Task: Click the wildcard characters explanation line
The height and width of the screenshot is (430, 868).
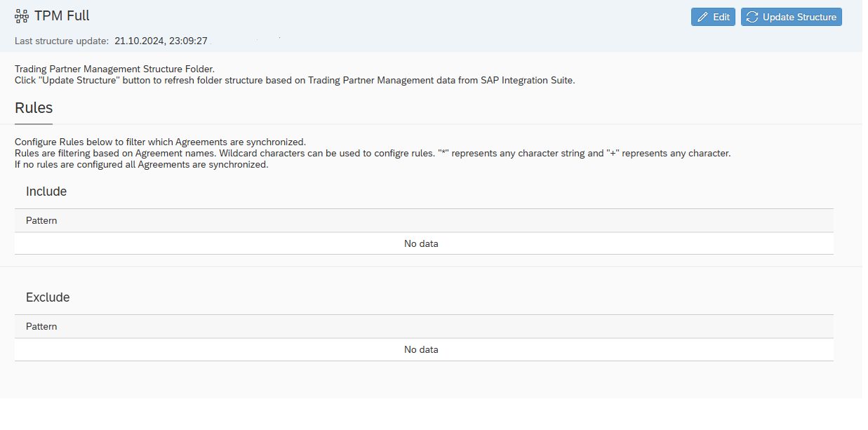Action: coord(372,153)
